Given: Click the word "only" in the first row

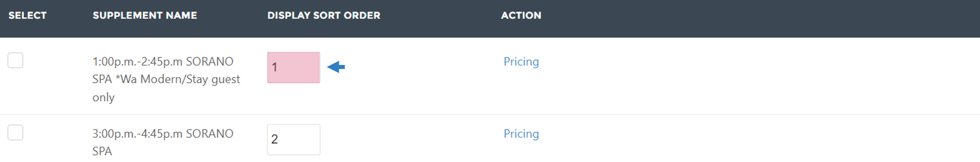Looking at the screenshot, I should (104, 97).
